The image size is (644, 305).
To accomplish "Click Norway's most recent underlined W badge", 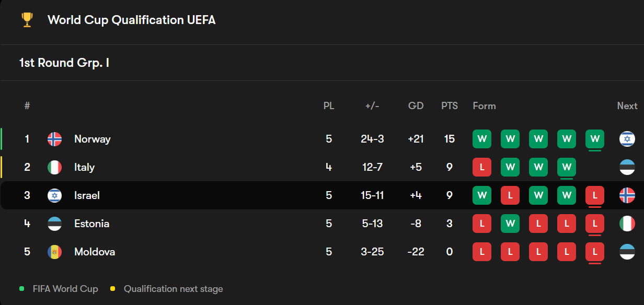I will click(594, 139).
